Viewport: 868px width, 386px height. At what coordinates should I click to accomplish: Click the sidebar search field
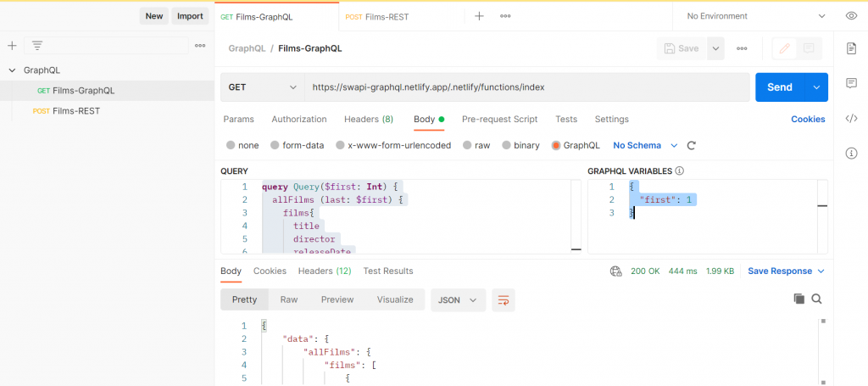click(106, 46)
